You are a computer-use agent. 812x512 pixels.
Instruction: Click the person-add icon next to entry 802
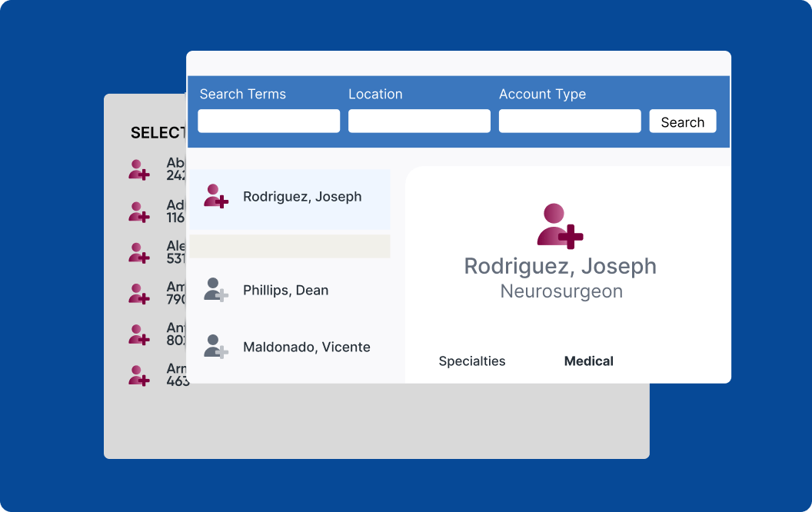click(x=138, y=334)
